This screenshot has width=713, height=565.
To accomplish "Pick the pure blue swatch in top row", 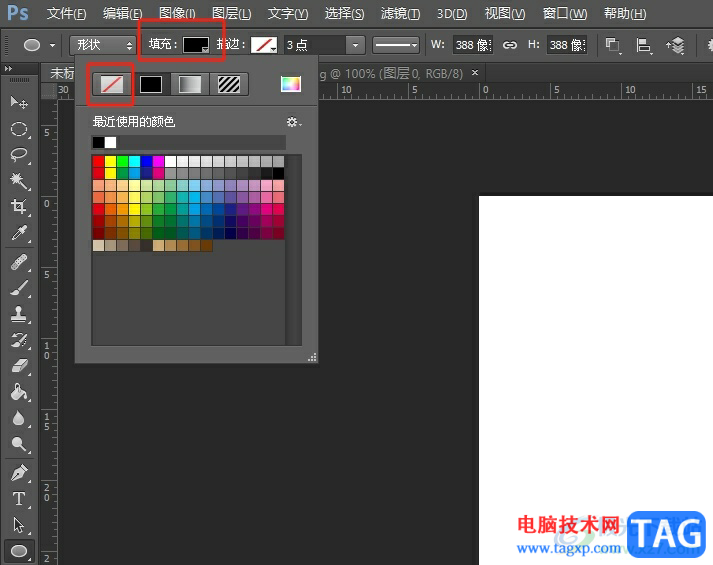I will tap(146, 161).
